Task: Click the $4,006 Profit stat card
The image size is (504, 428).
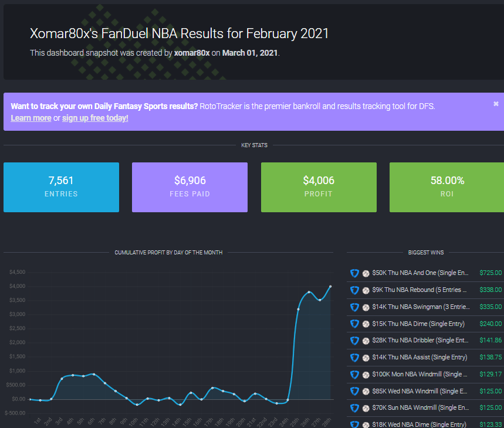Action: click(319, 187)
